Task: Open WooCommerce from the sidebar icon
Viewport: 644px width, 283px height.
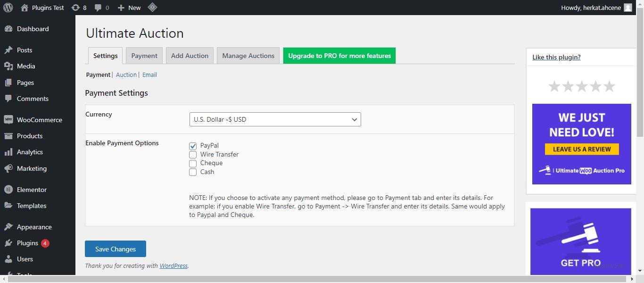Action: pyautogui.click(x=8, y=120)
